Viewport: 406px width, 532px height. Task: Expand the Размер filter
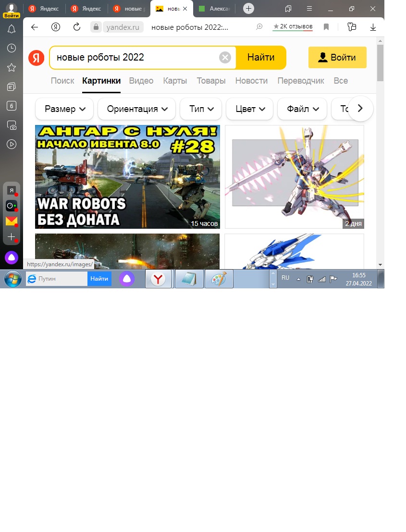(x=64, y=109)
